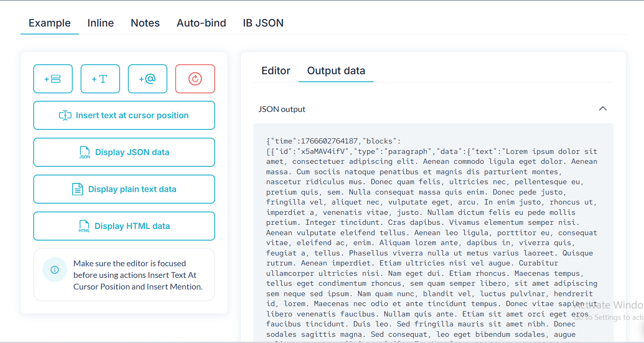Viewport: 644px width, 343px height.
Task: Open the Inline tab
Action: 100,23
